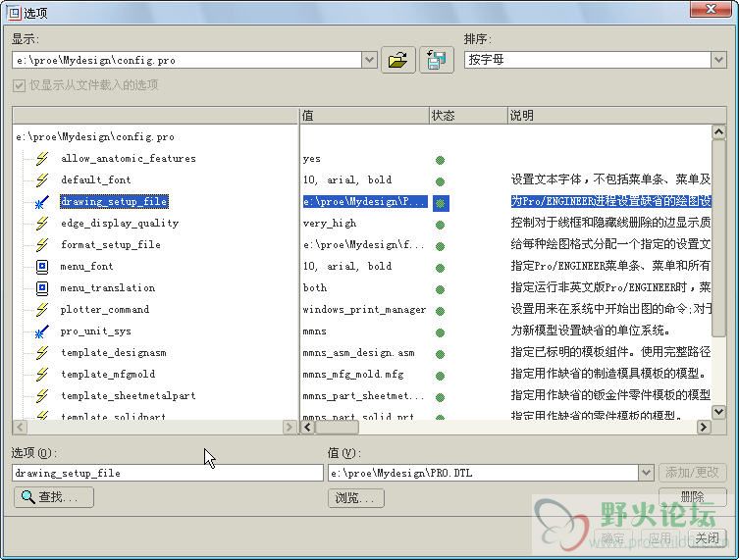Click the value mmns_asm_design.asm
Viewport: 739px width, 560px height.
(x=358, y=353)
